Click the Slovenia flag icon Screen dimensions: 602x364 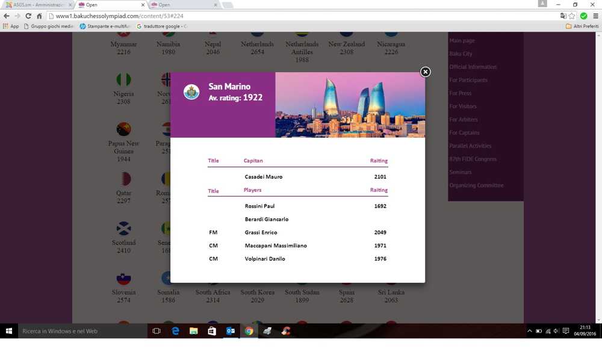click(123, 278)
